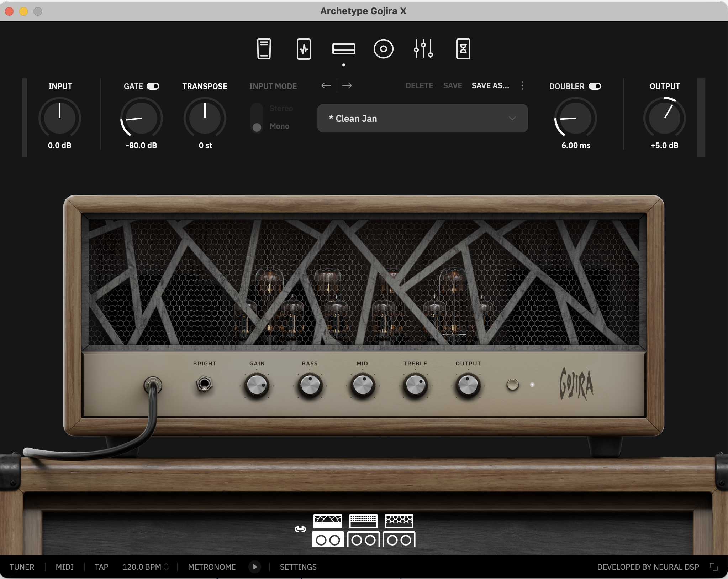Open Metronome options

(212, 567)
